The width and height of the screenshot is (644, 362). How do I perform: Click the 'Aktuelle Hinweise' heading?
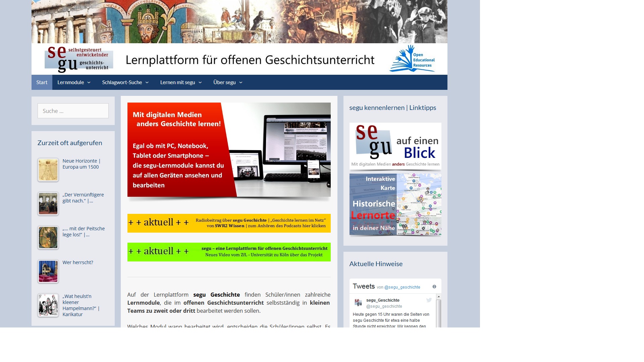tap(376, 264)
